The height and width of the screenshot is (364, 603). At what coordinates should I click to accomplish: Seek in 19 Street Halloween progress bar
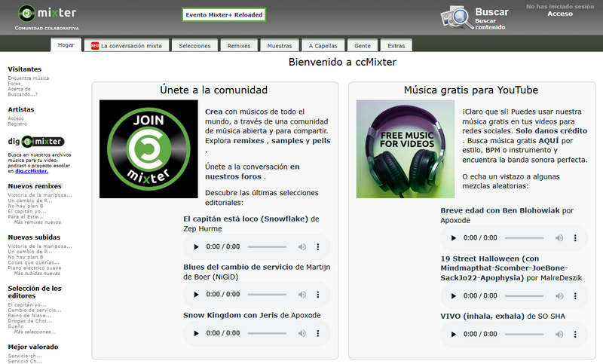[x=524, y=296]
